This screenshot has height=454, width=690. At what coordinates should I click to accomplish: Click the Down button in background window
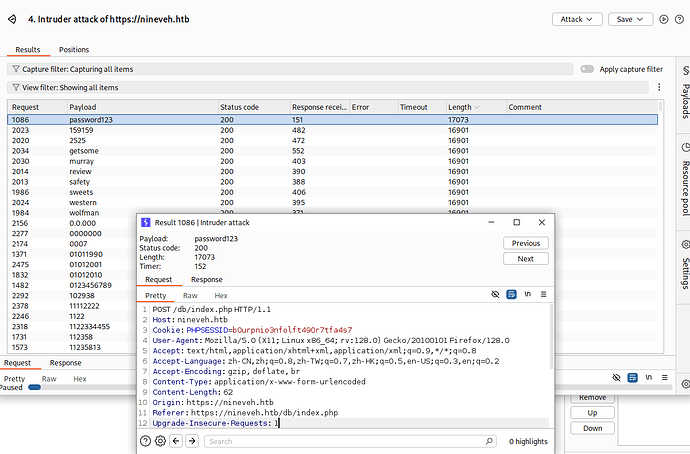pos(592,428)
